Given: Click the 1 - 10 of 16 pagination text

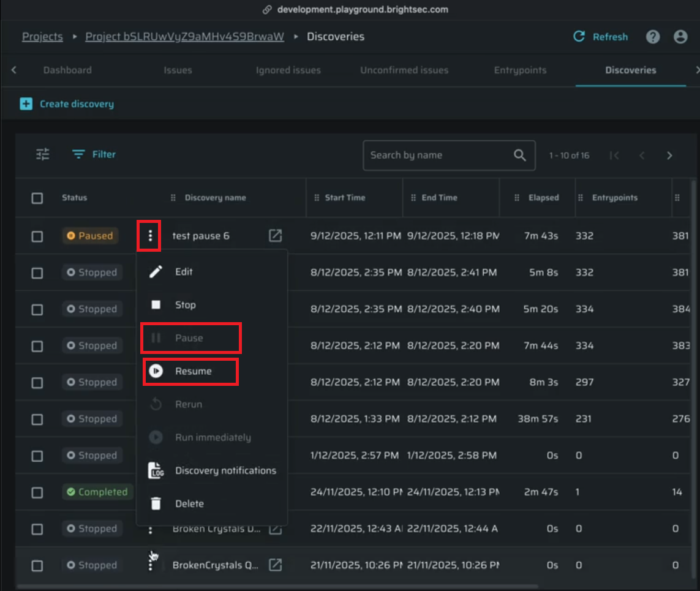Looking at the screenshot, I should click(x=569, y=156).
